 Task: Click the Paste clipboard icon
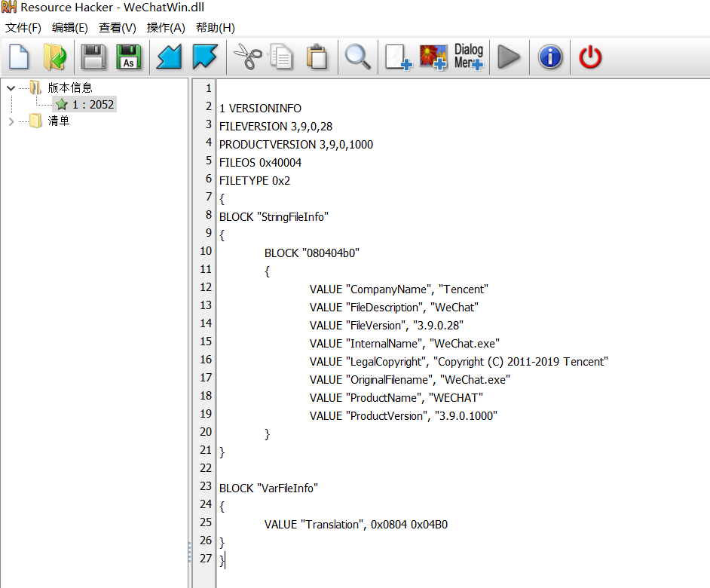tap(317, 57)
